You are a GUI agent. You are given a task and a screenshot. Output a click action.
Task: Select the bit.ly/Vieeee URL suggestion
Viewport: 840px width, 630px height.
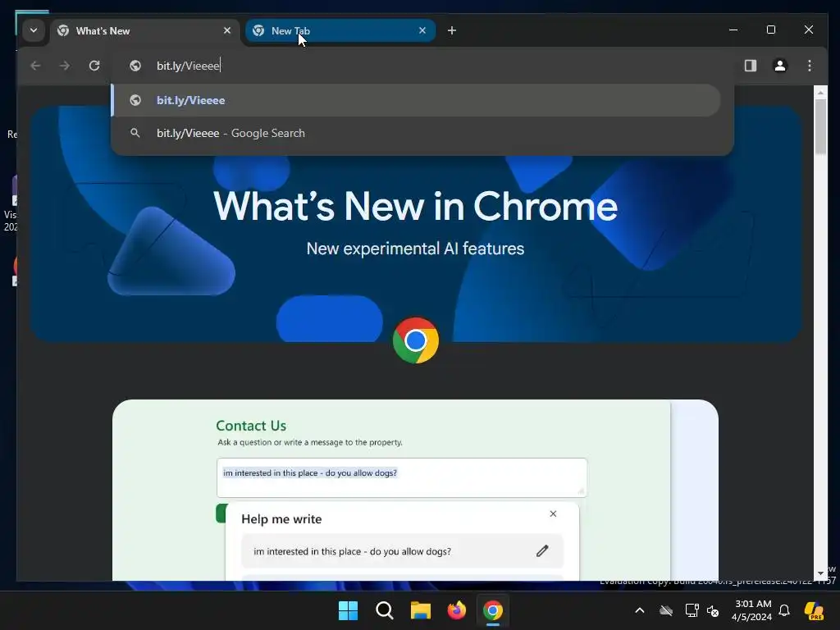coord(416,100)
